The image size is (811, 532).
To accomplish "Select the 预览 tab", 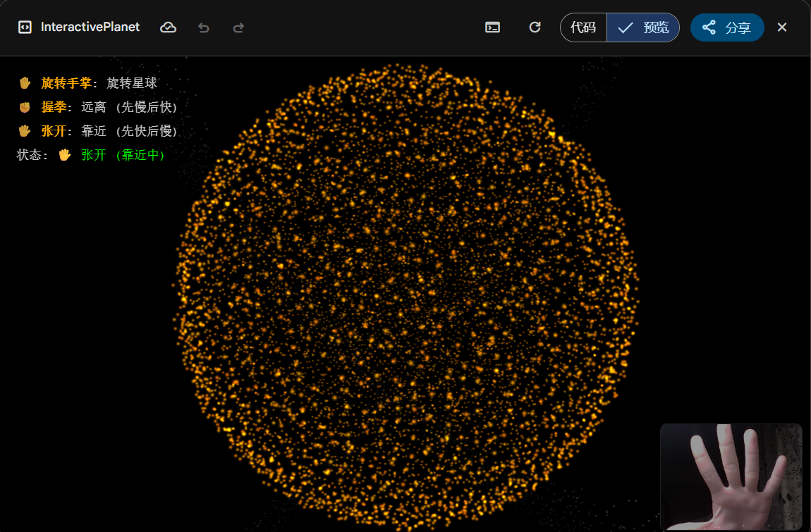I will pyautogui.click(x=643, y=27).
